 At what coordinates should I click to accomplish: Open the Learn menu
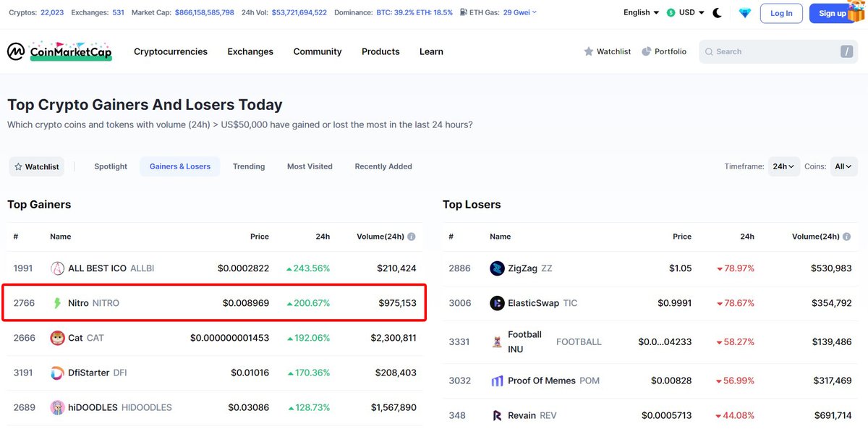pyautogui.click(x=431, y=51)
